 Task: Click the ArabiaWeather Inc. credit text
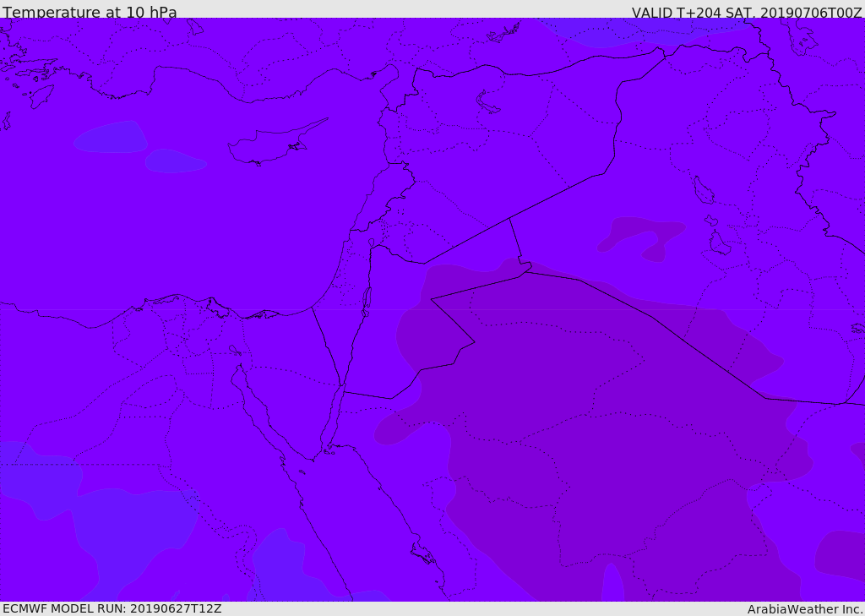coord(805,609)
